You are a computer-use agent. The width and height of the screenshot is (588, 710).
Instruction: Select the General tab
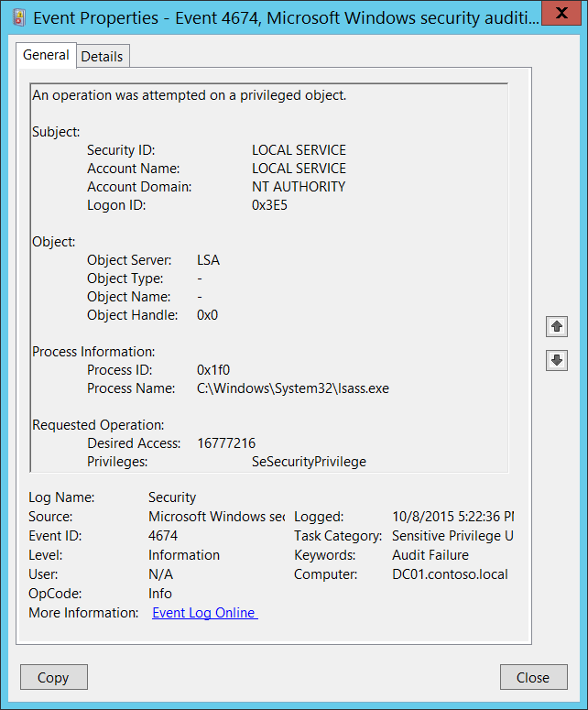pos(46,55)
